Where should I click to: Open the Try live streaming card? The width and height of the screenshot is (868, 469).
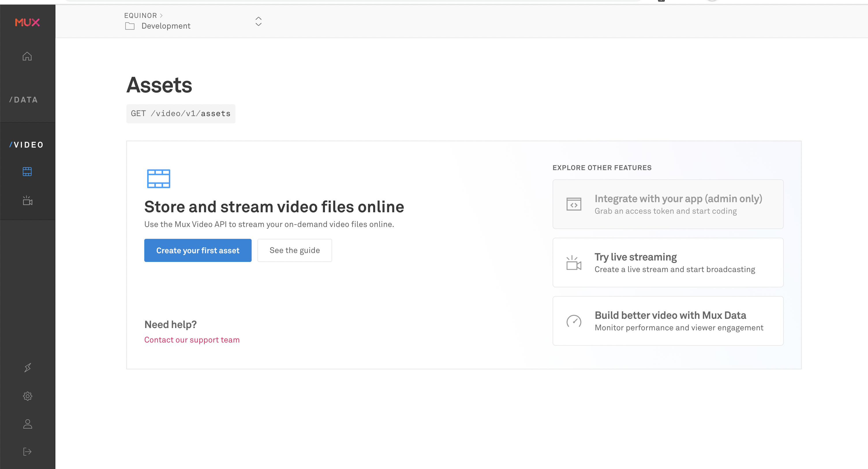pyautogui.click(x=668, y=263)
